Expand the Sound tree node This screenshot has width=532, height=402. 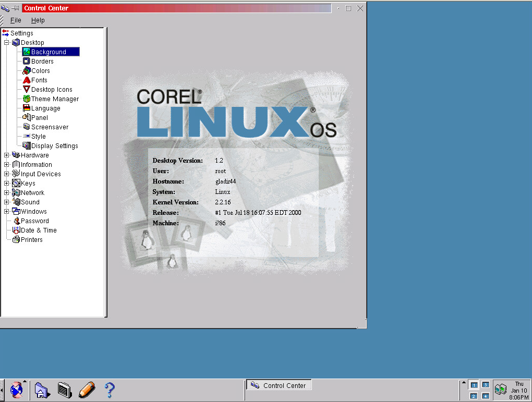coord(7,202)
